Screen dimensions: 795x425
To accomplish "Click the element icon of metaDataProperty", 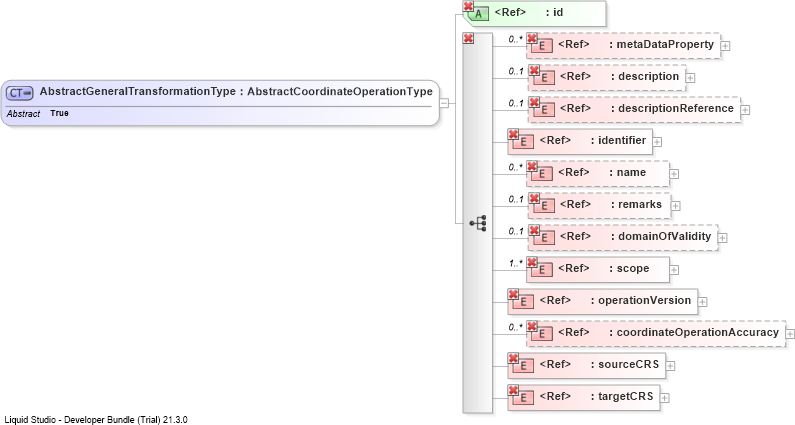I will click(x=541, y=46).
